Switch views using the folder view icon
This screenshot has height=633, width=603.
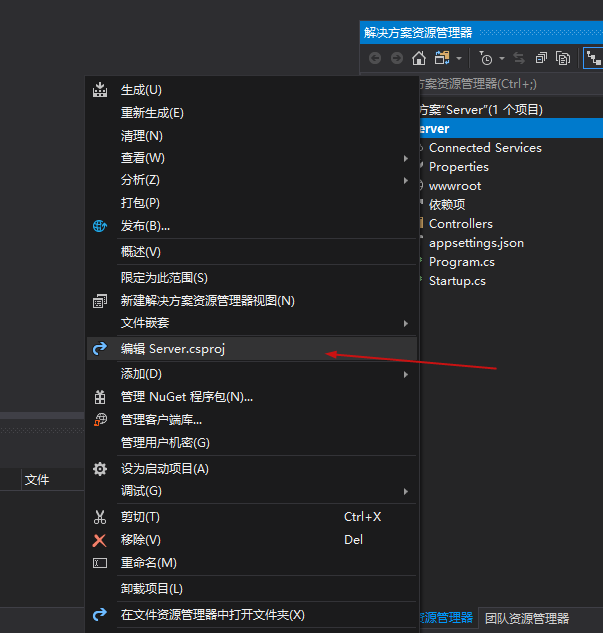point(442,59)
